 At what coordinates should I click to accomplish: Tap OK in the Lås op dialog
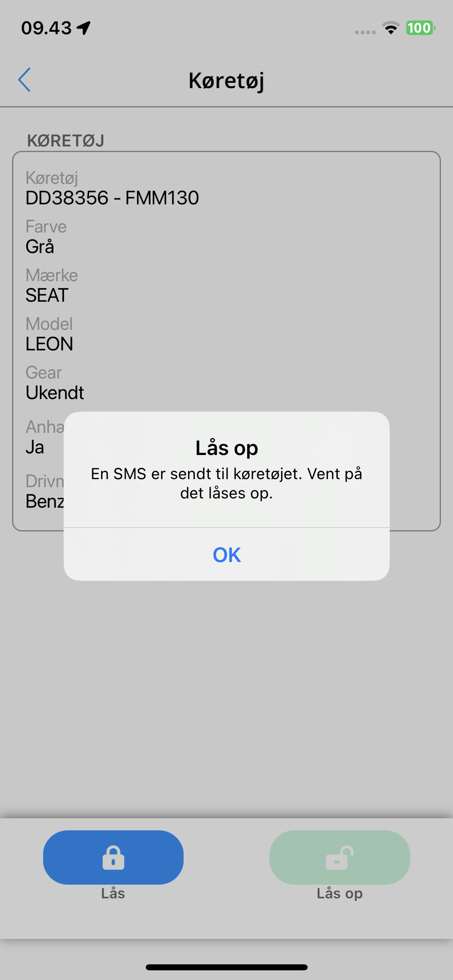(227, 555)
